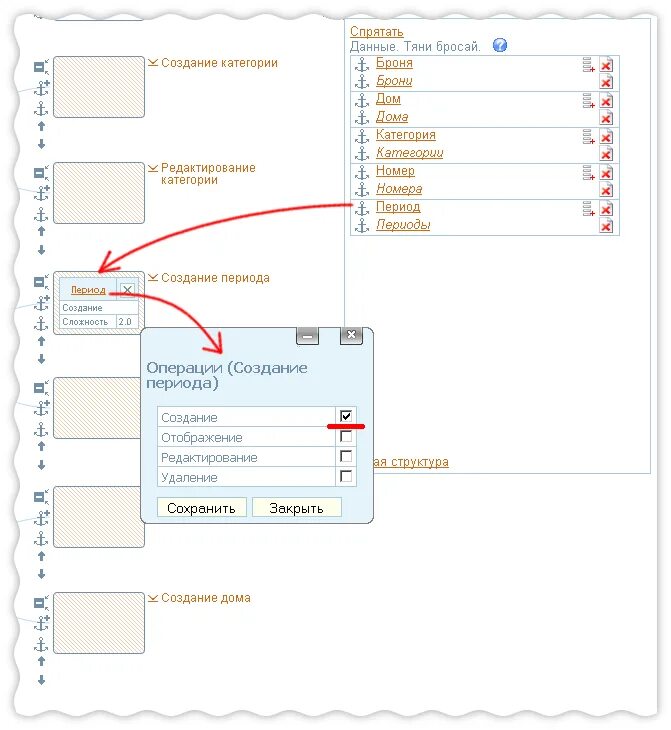The width and height of the screenshot is (671, 730).
Task: Expand the arrow before 'Создание периода' title
Action: point(153,277)
